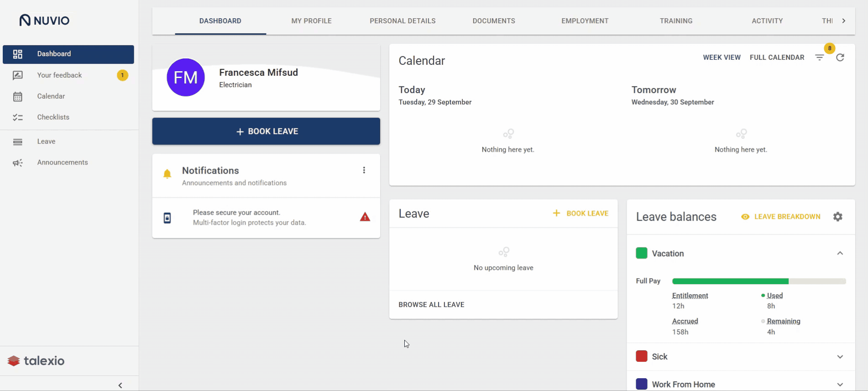Viewport: 868px width, 391px height.
Task: Click the green Vacation color swatch
Action: coord(642,253)
